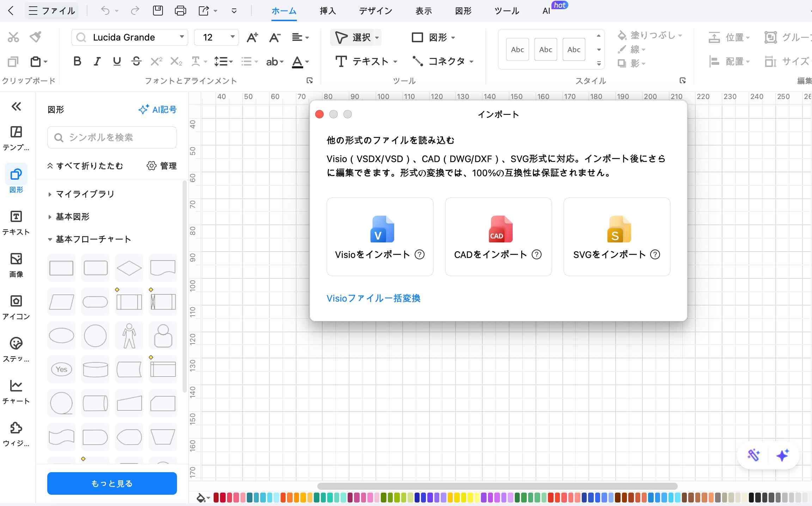This screenshot has width=812, height=506.
Task: Open the アイコン sidebar panel
Action: point(16,307)
